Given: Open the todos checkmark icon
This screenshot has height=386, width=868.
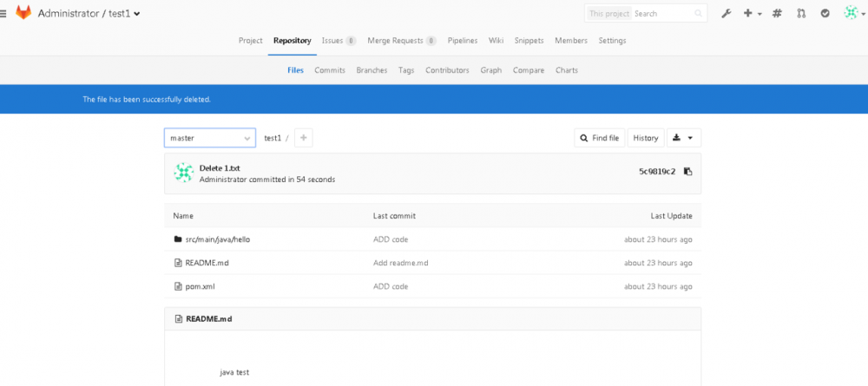Looking at the screenshot, I should 825,14.
